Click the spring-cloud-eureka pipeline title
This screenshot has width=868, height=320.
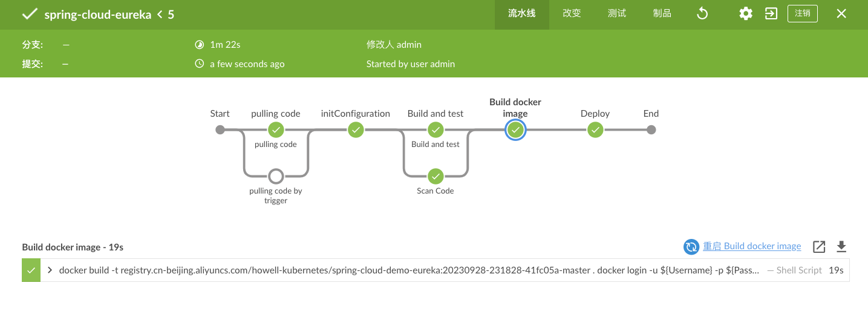[x=97, y=15]
